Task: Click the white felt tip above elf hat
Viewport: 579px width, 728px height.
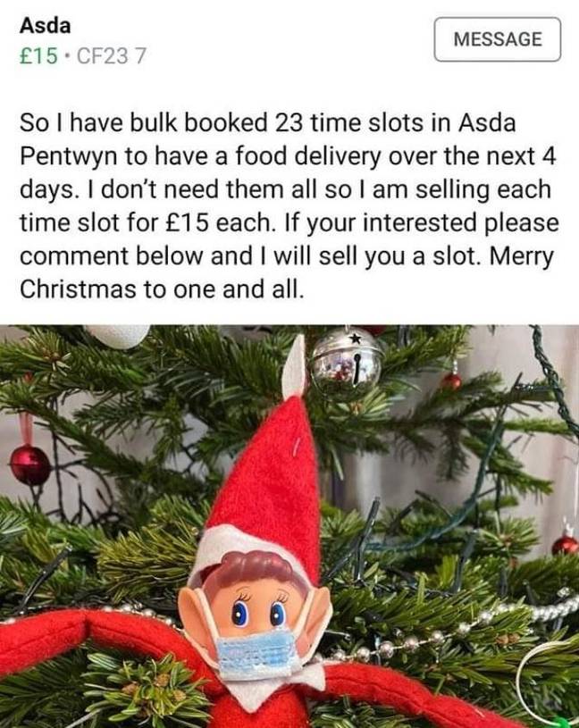Action: coord(295,367)
